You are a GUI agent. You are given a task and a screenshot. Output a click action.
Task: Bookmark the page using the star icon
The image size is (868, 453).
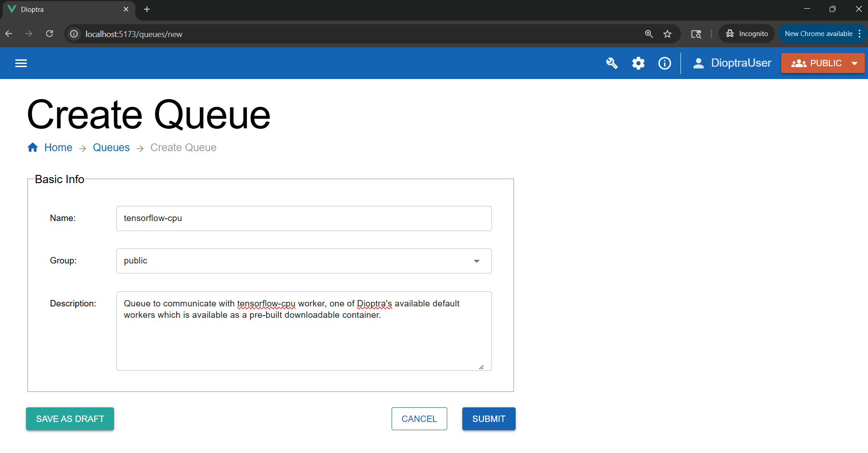pos(668,33)
